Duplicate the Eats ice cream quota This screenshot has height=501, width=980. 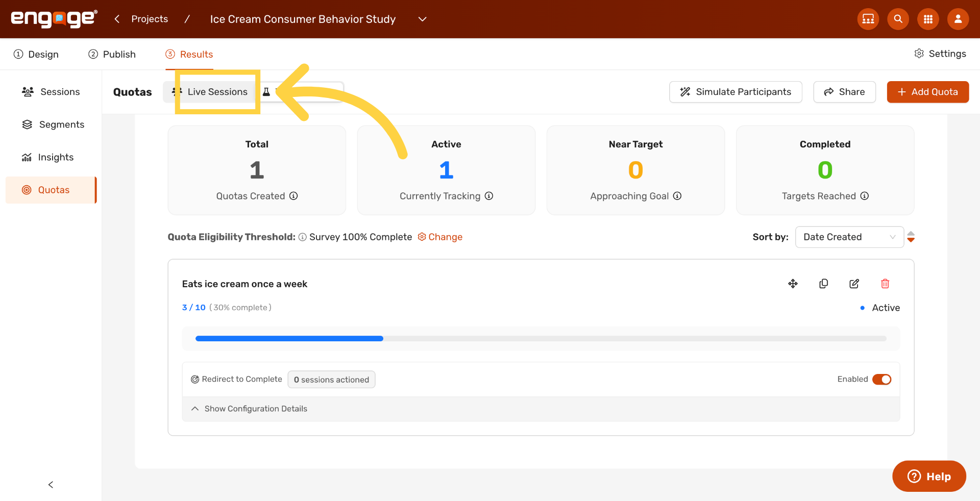pyautogui.click(x=823, y=284)
